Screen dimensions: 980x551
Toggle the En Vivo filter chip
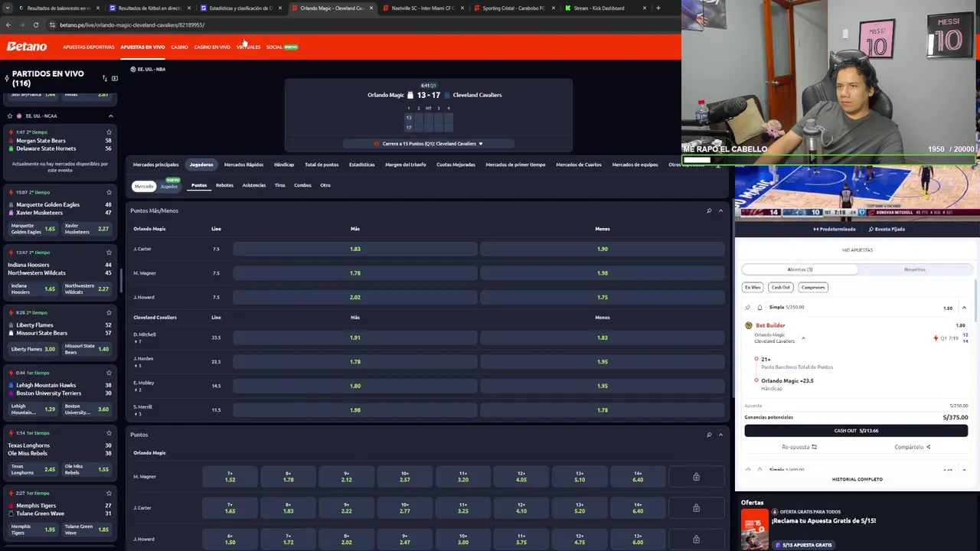coord(753,287)
